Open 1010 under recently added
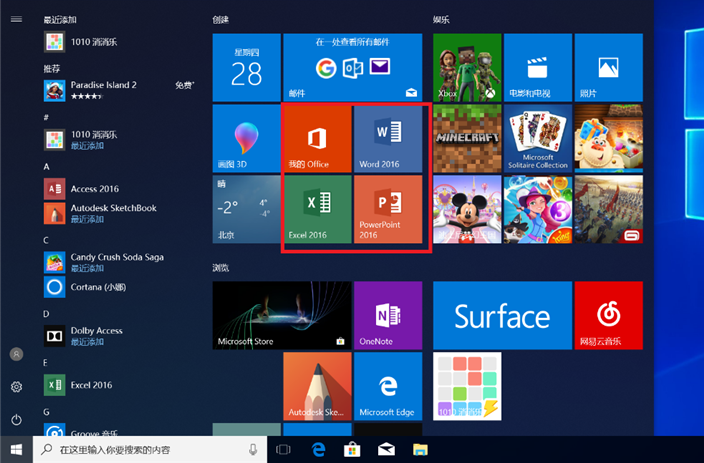 click(119, 42)
